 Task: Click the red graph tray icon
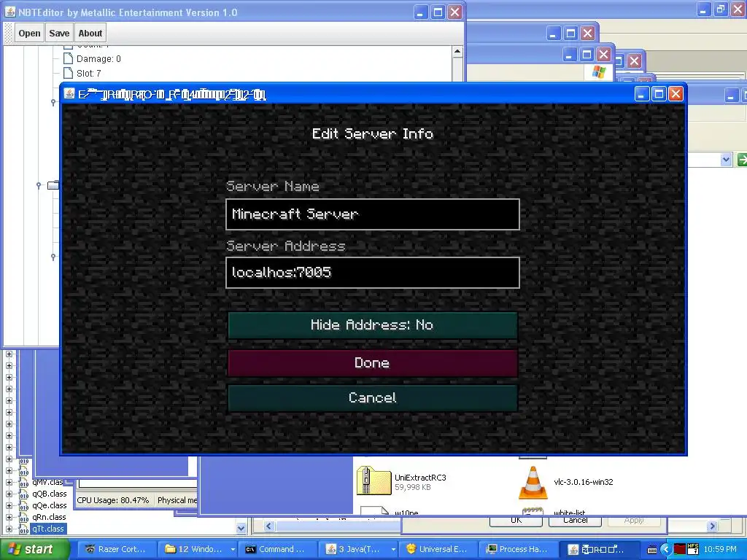tap(680, 550)
